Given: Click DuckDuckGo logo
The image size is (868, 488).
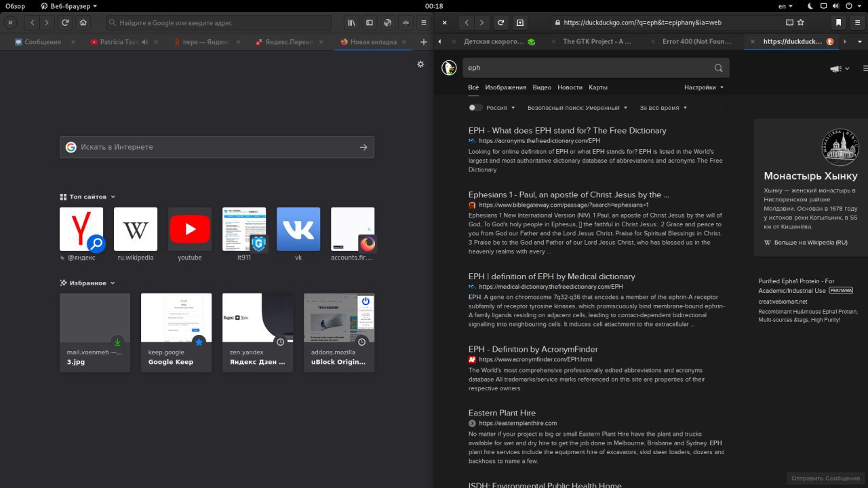Looking at the screenshot, I should click(x=448, y=67).
